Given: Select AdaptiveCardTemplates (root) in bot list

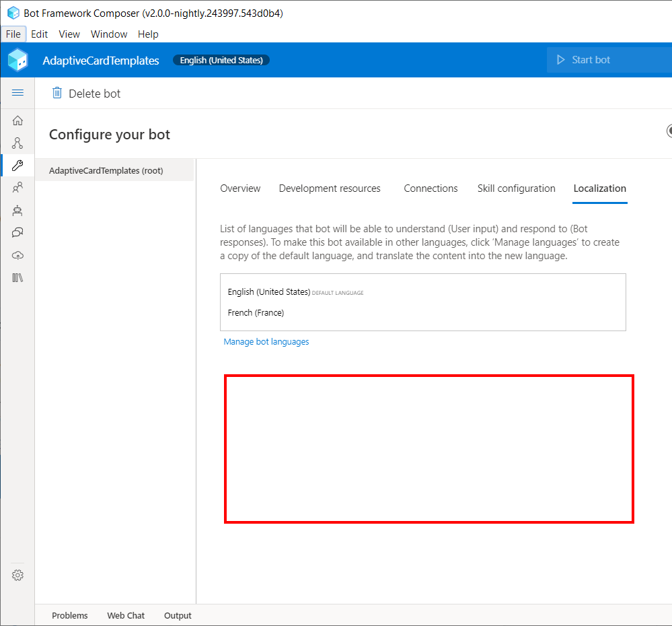Looking at the screenshot, I should tap(114, 170).
